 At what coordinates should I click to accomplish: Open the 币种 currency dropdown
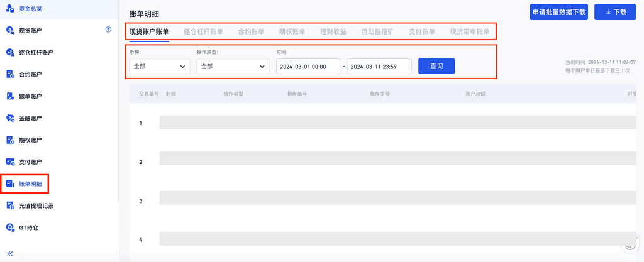159,66
